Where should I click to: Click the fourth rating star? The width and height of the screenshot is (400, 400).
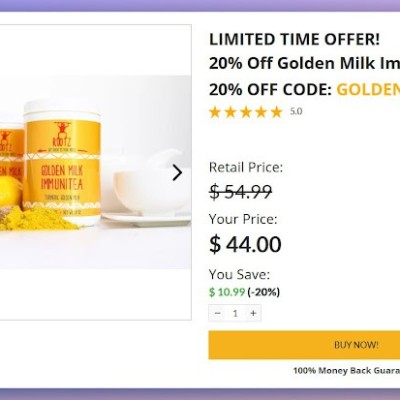point(261,112)
